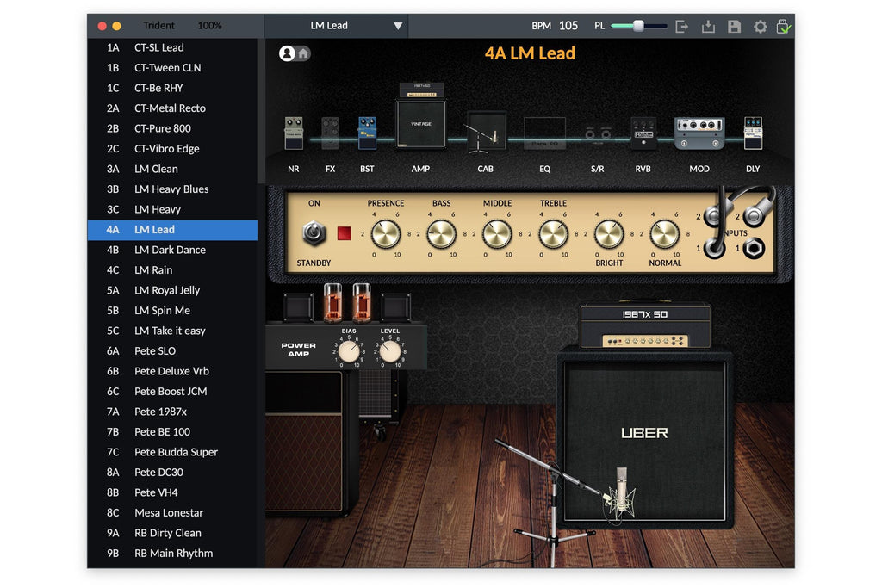
Task: Click the MOD modulation pedal
Action: click(699, 133)
